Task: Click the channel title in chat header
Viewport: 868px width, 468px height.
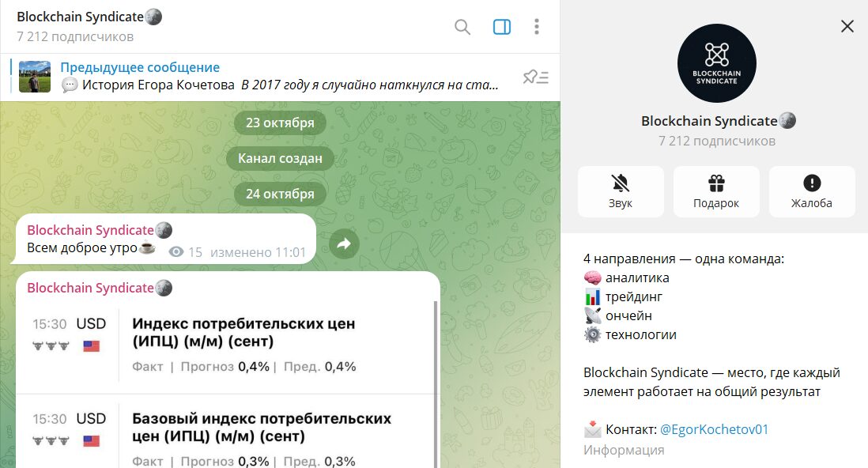Action: pos(80,17)
